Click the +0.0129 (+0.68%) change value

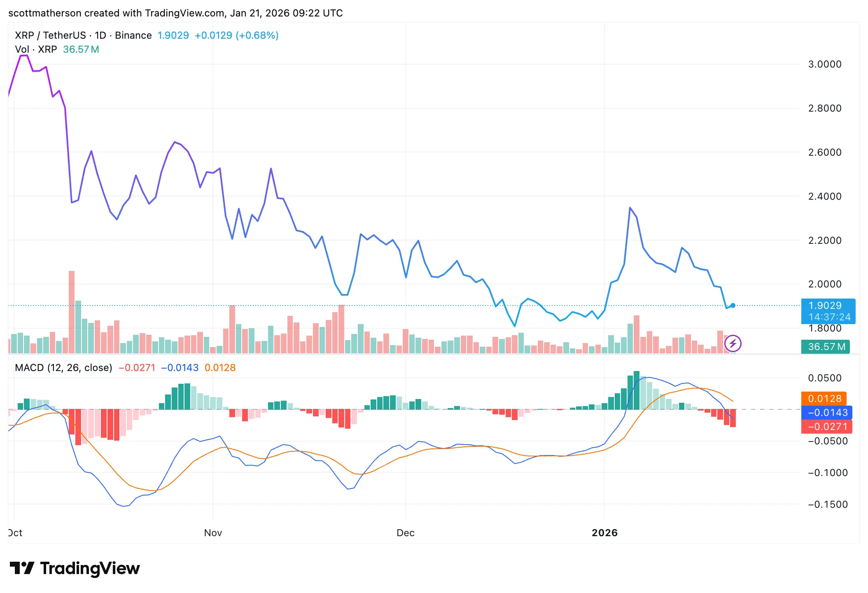[236, 35]
